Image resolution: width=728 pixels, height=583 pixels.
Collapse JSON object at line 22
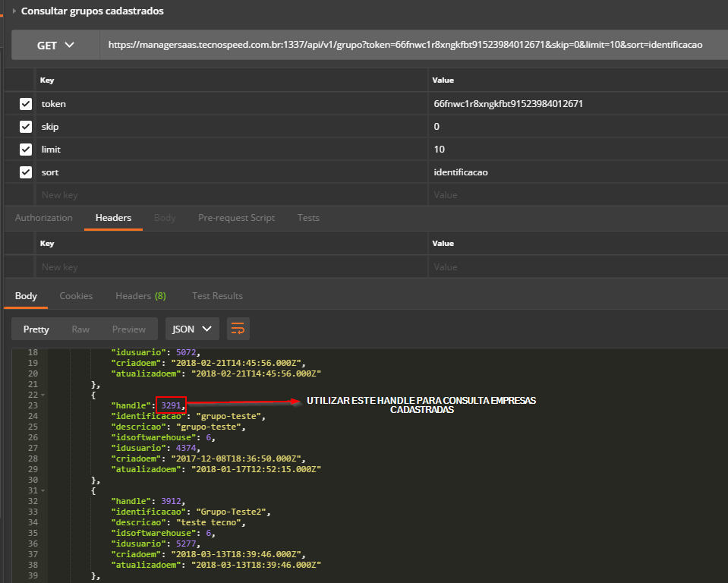click(x=43, y=395)
